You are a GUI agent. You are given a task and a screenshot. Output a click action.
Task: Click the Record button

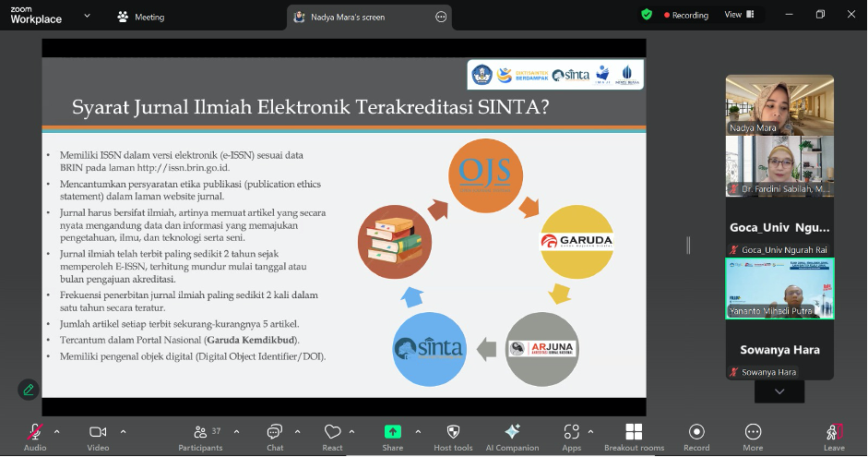(x=696, y=437)
